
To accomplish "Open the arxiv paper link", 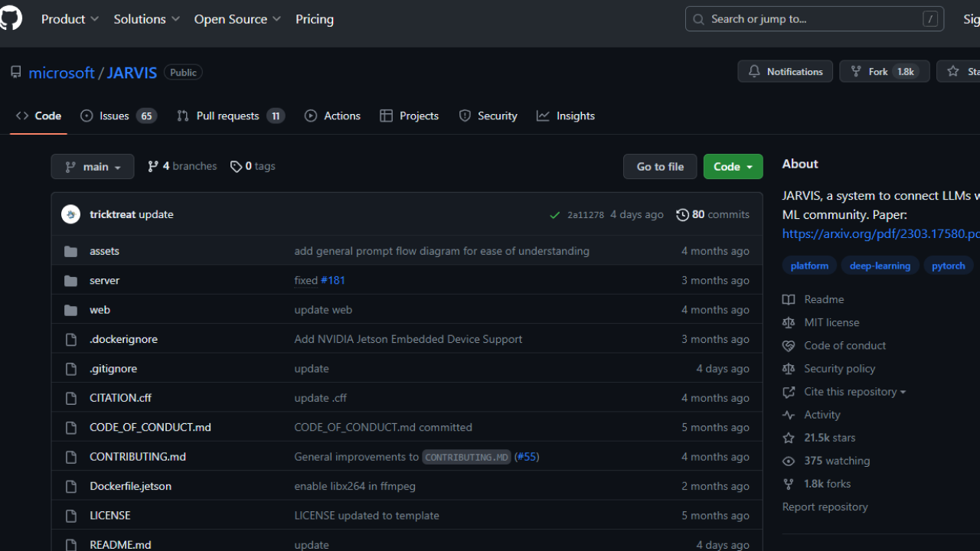I will tap(881, 233).
